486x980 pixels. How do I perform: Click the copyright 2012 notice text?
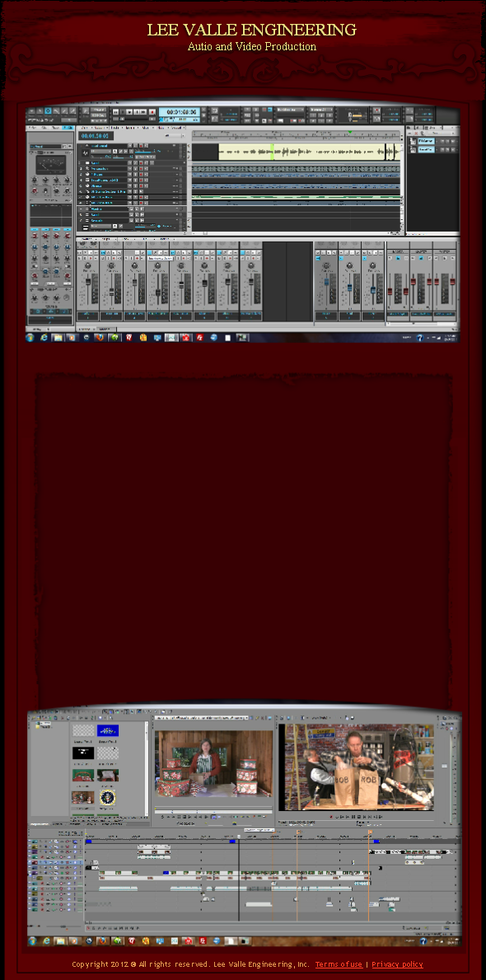tap(191, 964)
